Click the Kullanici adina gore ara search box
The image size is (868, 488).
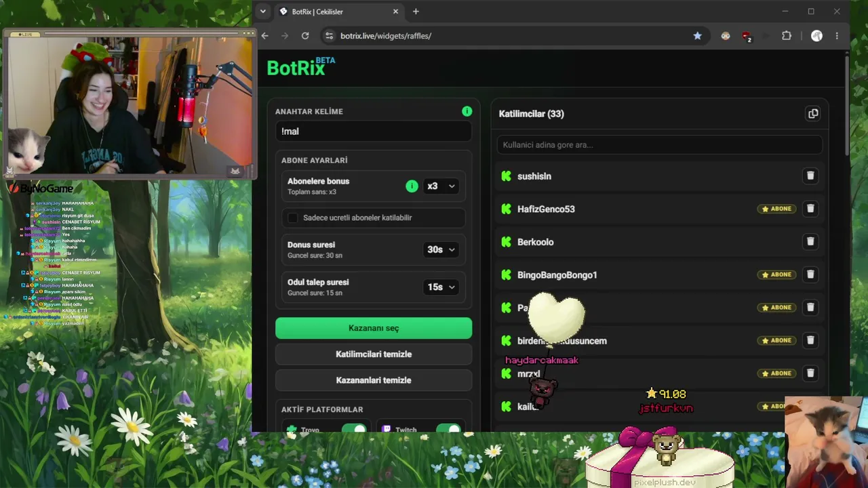pos(659,144)
